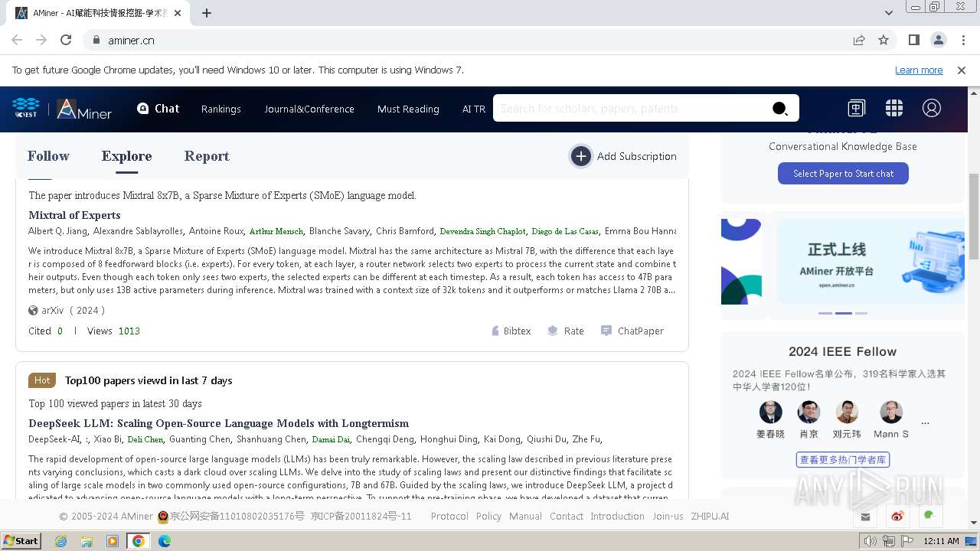The image size is (980, 551).
Task: Click the Join-us footer link
Action: pos(668,517)
